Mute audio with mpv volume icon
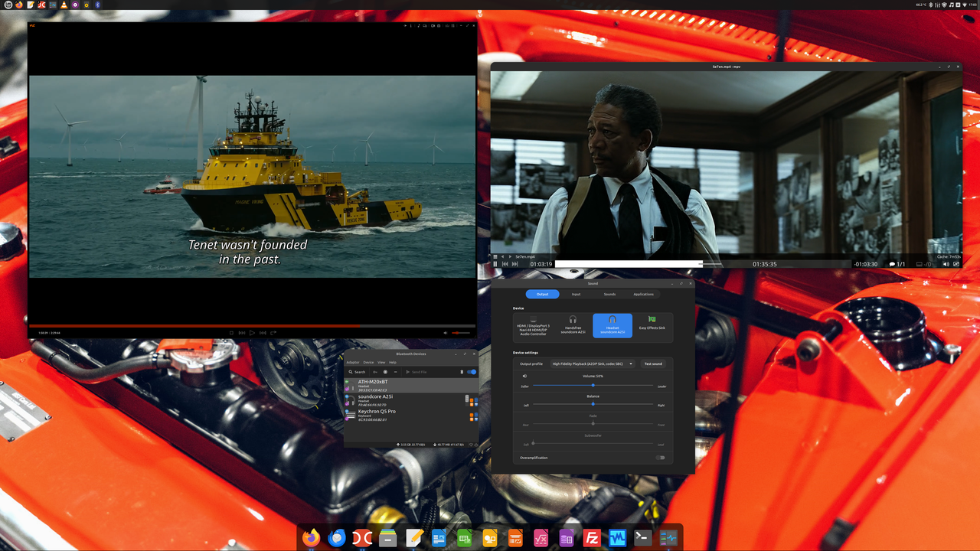 [945, 264]
